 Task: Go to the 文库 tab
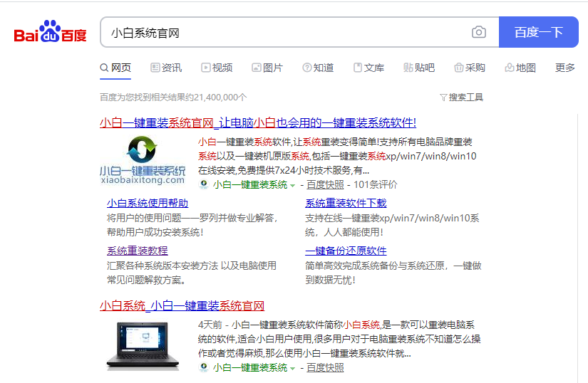click(368, 68)
